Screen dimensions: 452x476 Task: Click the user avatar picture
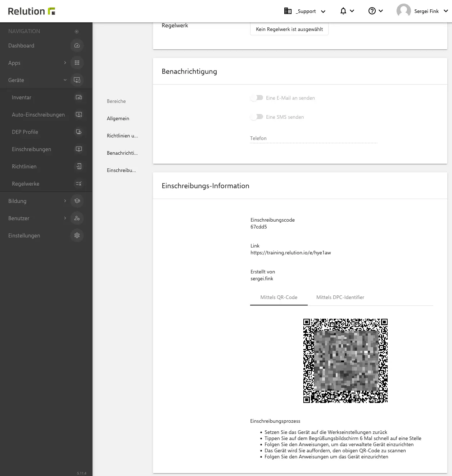coord(404,11)
